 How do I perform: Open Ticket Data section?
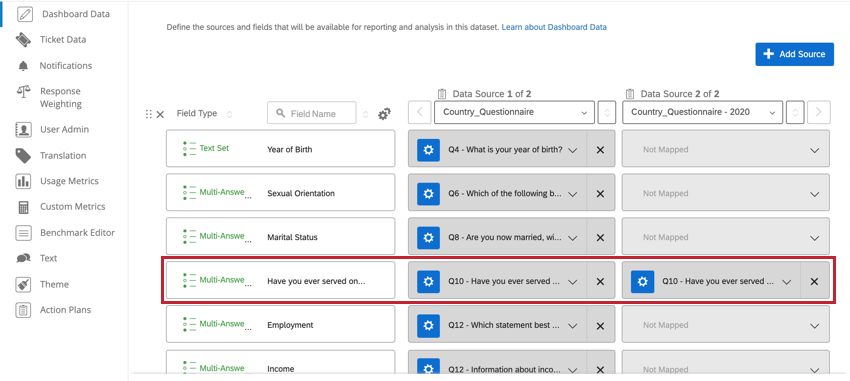63,40
